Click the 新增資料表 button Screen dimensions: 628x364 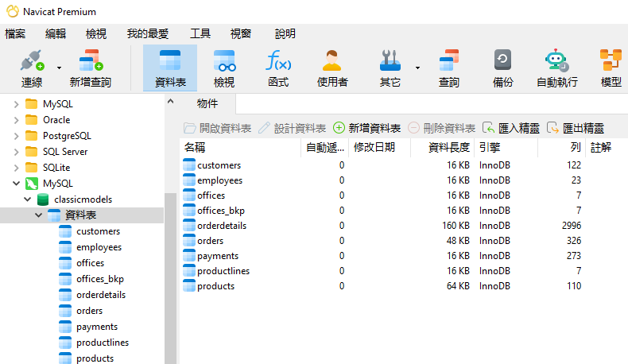coord(366,128)
